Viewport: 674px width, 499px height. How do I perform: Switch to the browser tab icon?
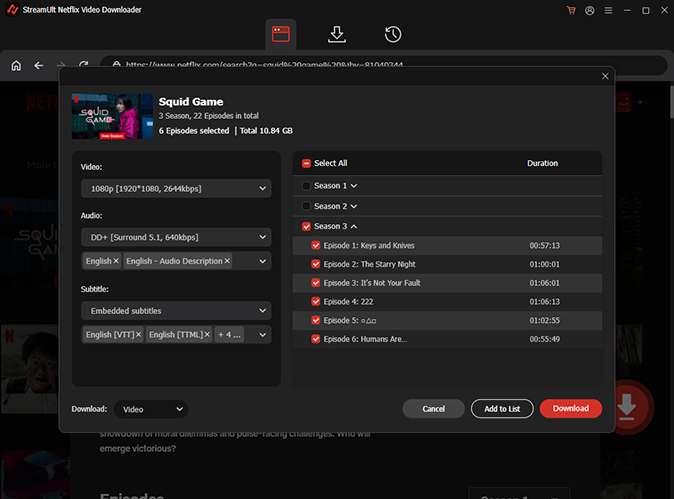(281, 34)
